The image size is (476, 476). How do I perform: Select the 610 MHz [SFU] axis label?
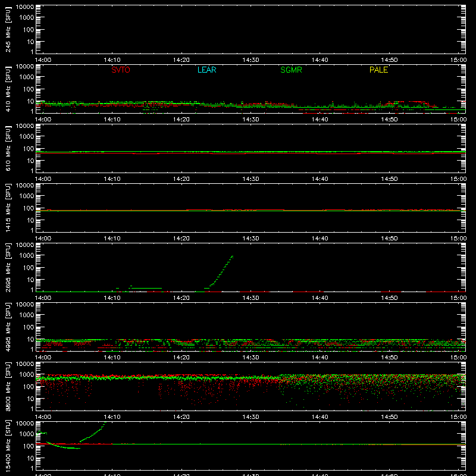pos(8,148)
